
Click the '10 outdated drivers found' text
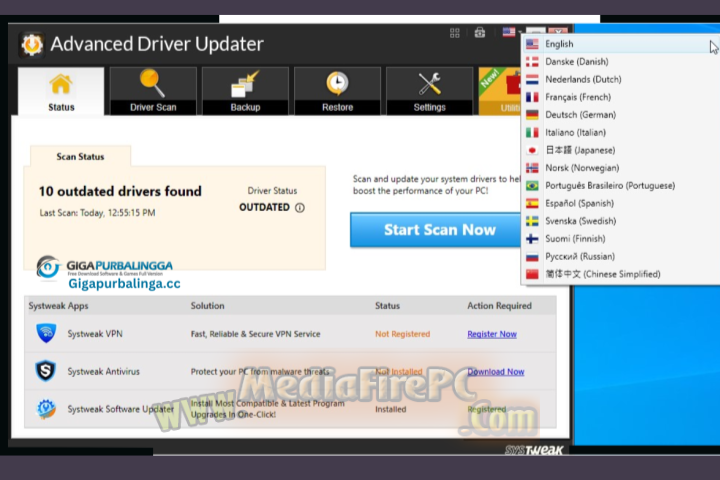click(x=120, y=191)
